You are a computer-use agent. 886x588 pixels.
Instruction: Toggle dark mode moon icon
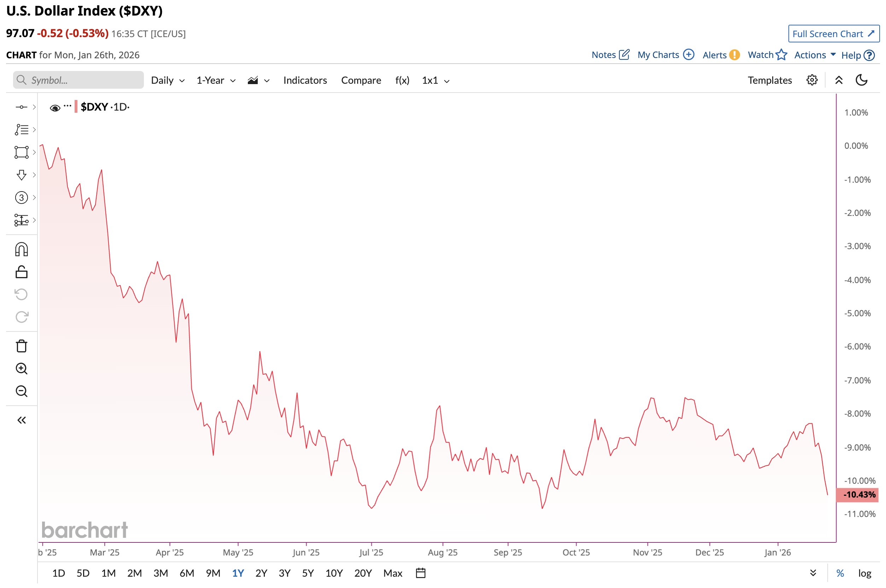[861, 80]
